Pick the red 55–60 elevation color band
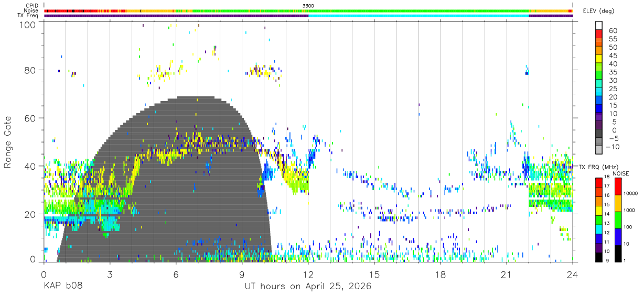This screenshot has height=297, width=644. pyautogui.click(x=599, y=34)
